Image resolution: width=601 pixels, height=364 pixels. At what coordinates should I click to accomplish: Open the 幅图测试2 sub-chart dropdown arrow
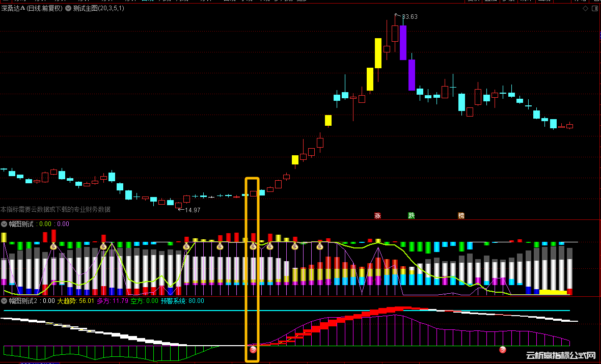(x=4, y=301)
